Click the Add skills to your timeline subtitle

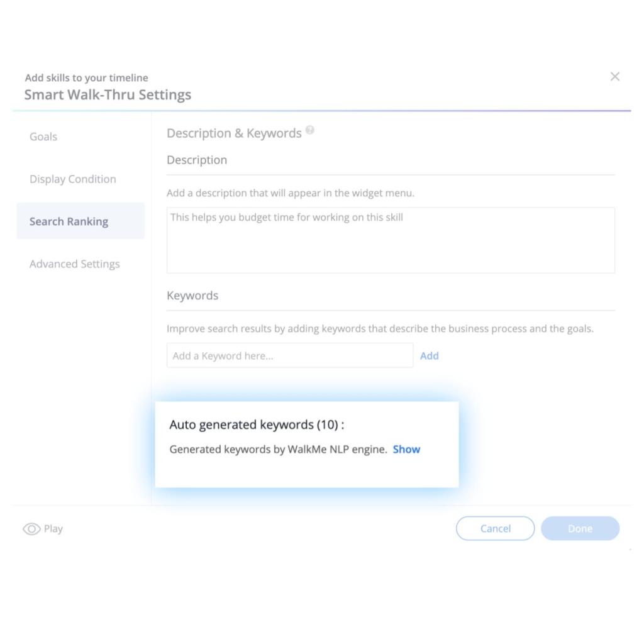[x=86, y=78]
